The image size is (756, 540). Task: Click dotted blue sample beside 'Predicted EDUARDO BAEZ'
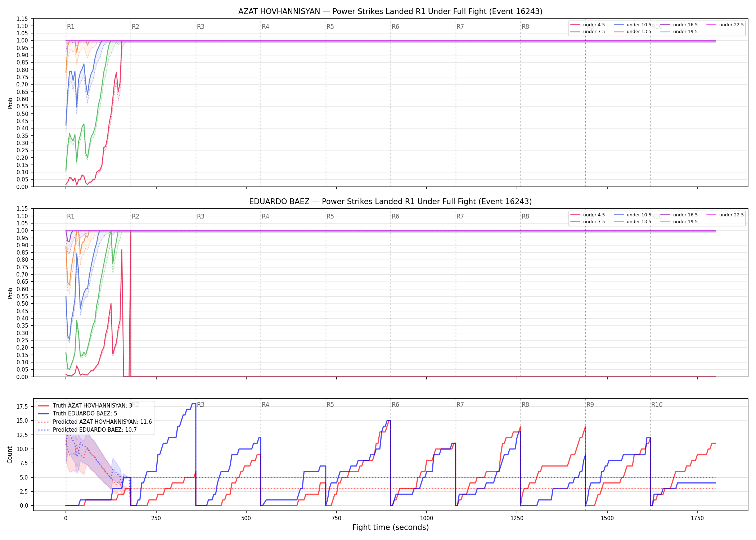44,430
